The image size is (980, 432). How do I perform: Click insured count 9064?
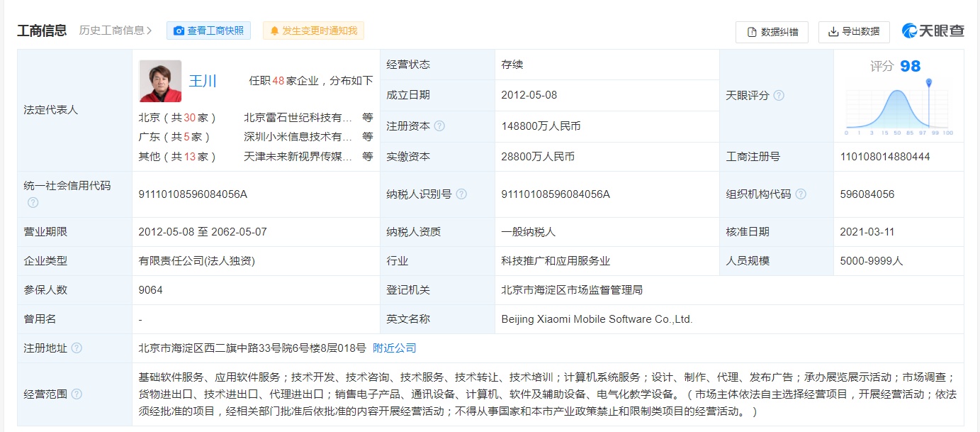point(151,290)
